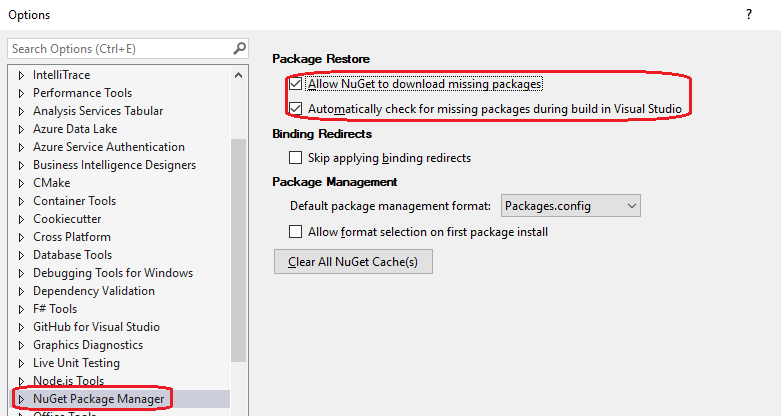Select Performance Tools in options tree
This screenshot has width=781, height=416.
82,93
